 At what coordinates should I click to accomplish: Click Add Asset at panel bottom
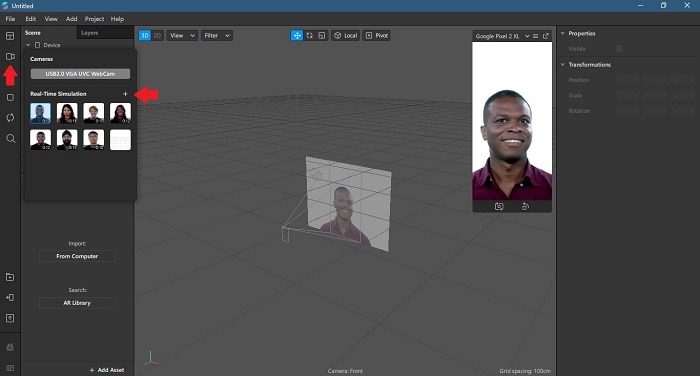107,370
